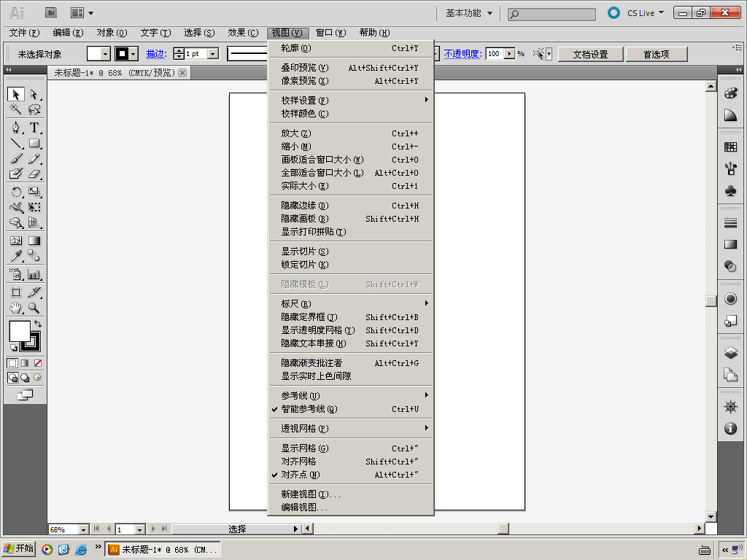
Task: Select the Type tool
Action: click(x=34, y=128)
